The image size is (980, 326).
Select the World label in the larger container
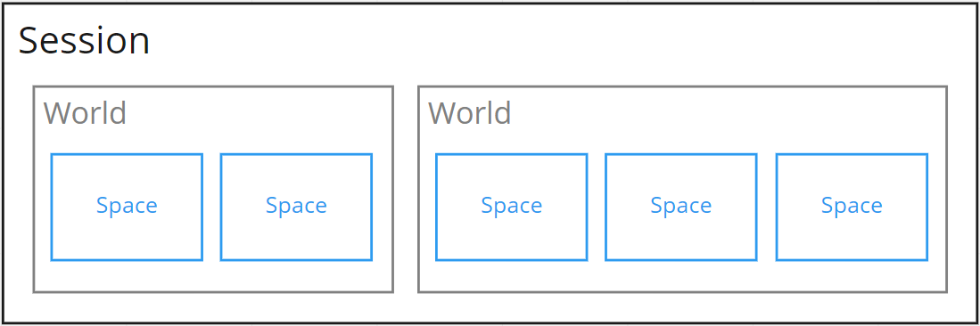tap(470, 114)
